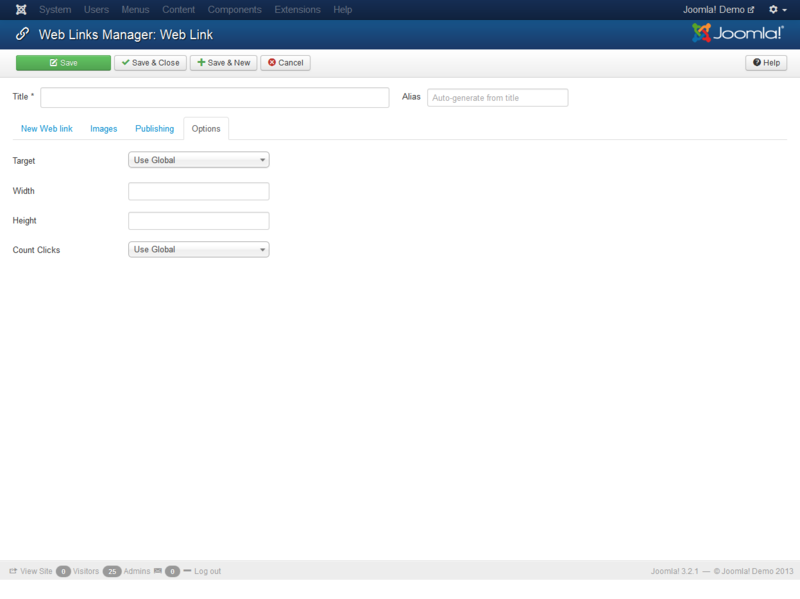The width and height of the screenshot is (800, 599).
Task: Click the Log out link
Action: [207, 571]
